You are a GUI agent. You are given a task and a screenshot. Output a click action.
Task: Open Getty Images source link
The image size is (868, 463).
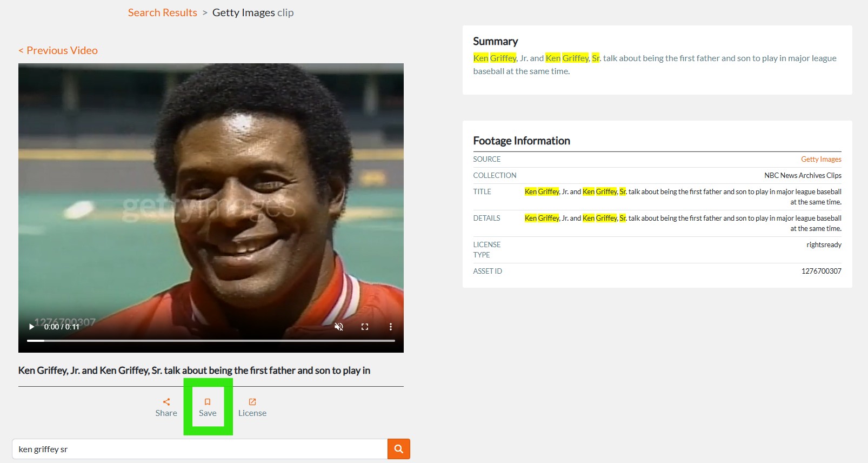click(821, 159)
